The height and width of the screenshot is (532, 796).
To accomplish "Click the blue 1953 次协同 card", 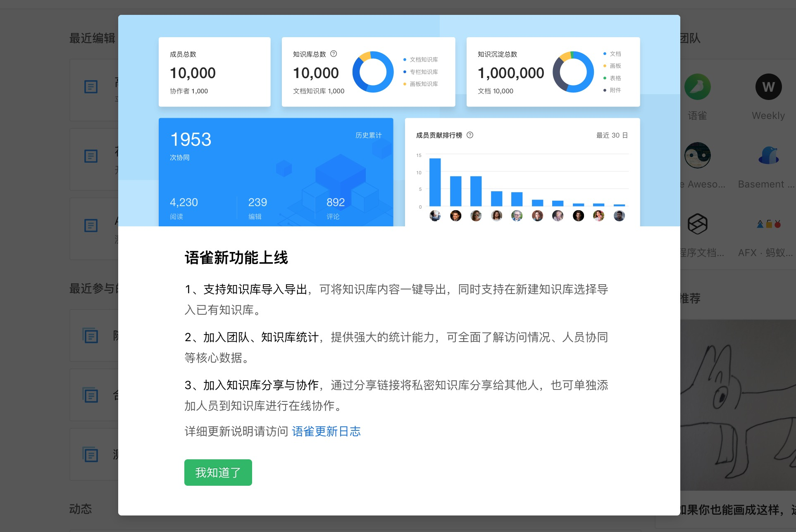I will (x=276, y=172).
